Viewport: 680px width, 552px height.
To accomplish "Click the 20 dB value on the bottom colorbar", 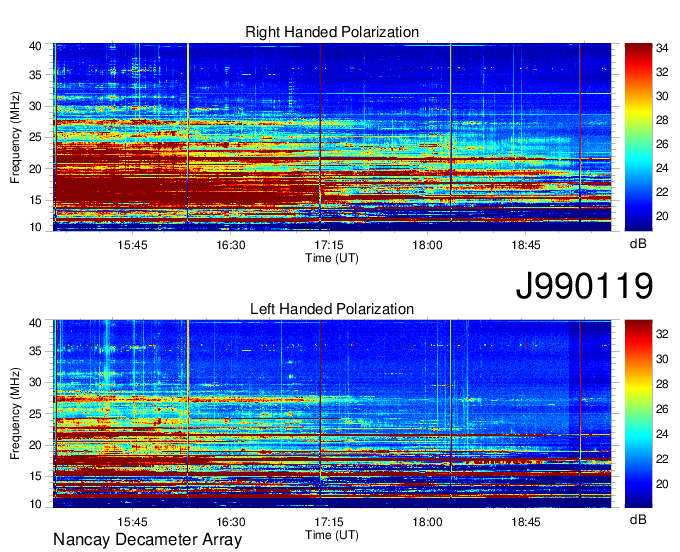I will tap(662, 484).
